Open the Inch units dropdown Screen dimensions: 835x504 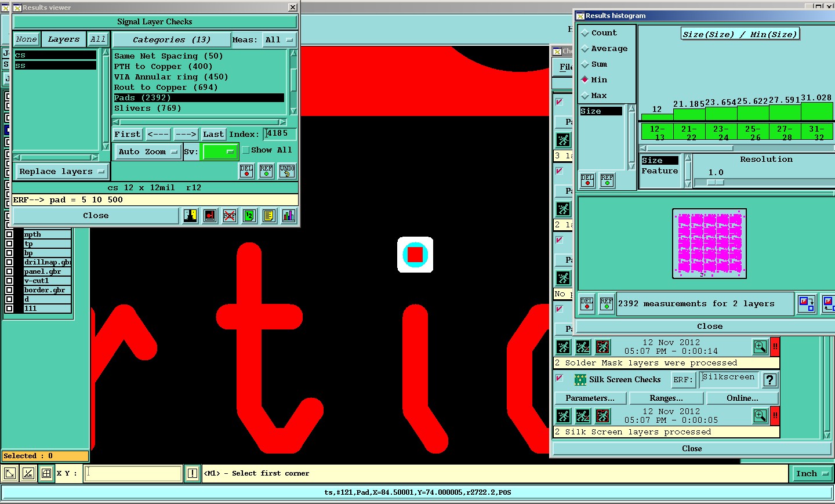(x=811, y=473)
